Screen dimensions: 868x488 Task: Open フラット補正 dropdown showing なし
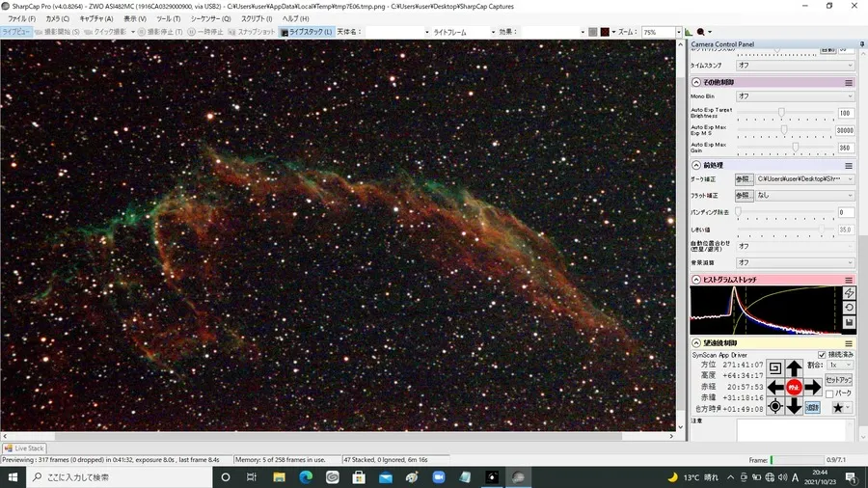pos(805,196)
